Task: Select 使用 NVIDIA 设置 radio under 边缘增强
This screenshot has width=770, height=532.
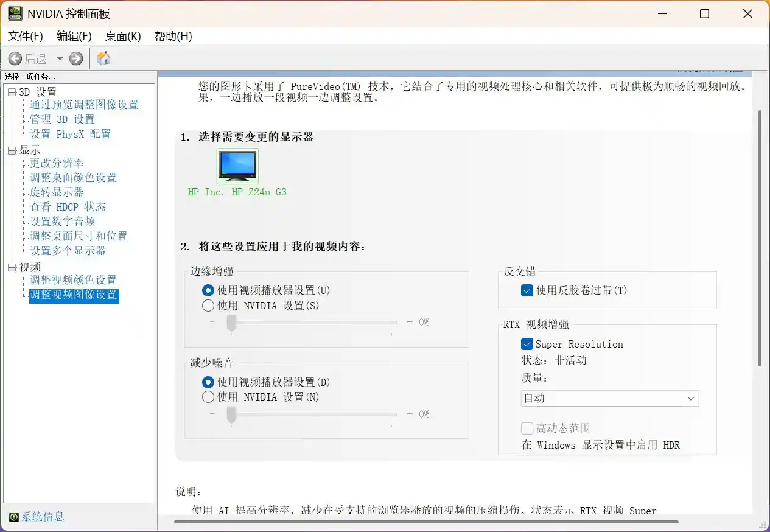Action: [207, 306]
